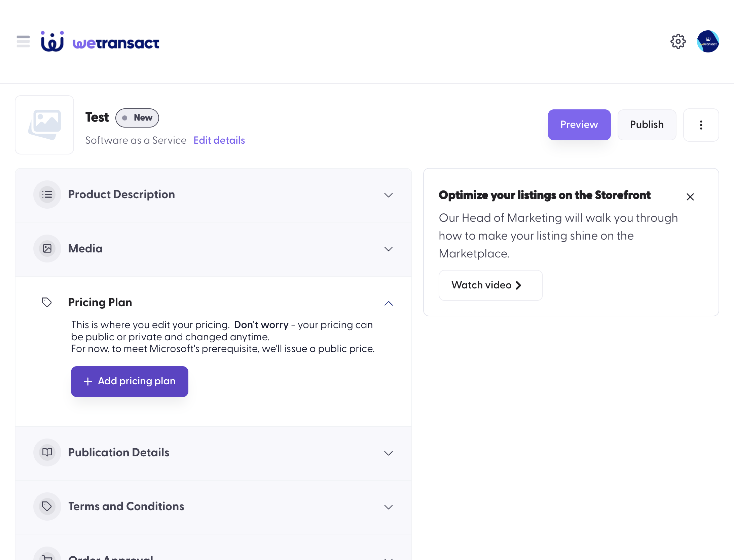Click the Product Description list icon
734x560 pixels.
[47, 195]
